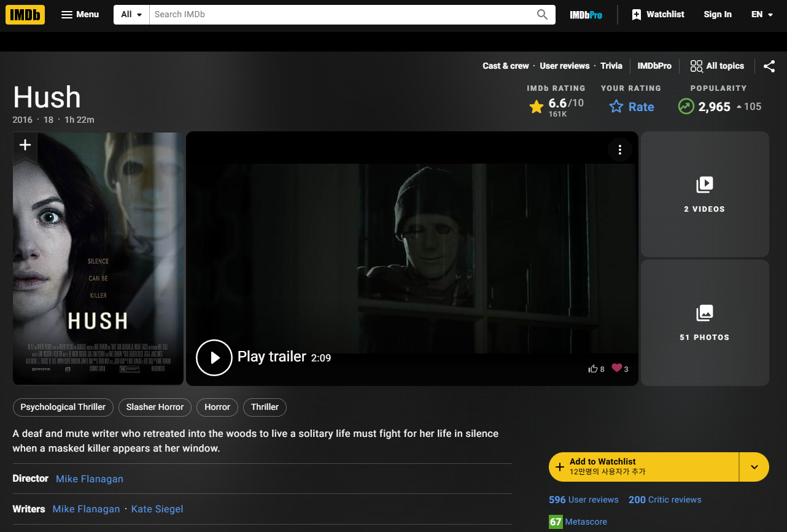This screenshot has width=787, height=532.
Task: Click the yellow star IMDb rating 6.6
Action: click(557, 107)
